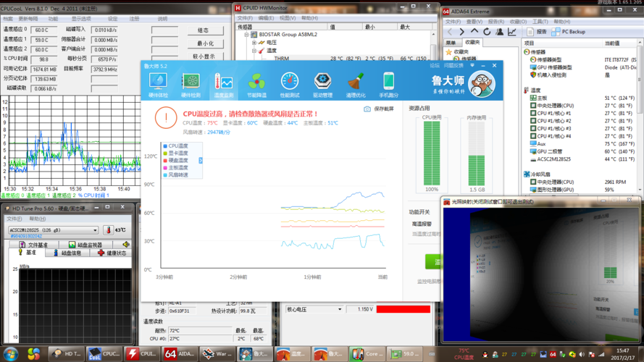Screen dimensions: 644x362
Task: Click PC Backup in AIDA64 toolbar
Action: [x=569, y=32]
